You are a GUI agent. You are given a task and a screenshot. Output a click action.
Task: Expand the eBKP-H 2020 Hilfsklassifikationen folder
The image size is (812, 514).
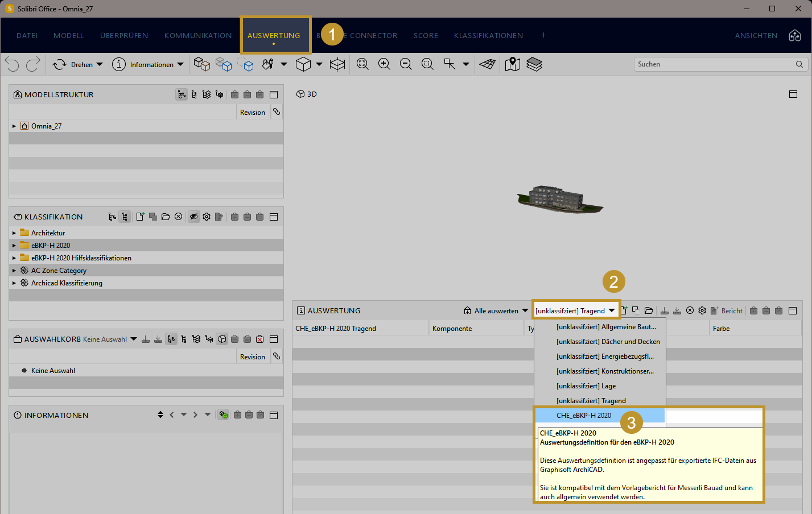pyautogui.click(x=14, y=258)
